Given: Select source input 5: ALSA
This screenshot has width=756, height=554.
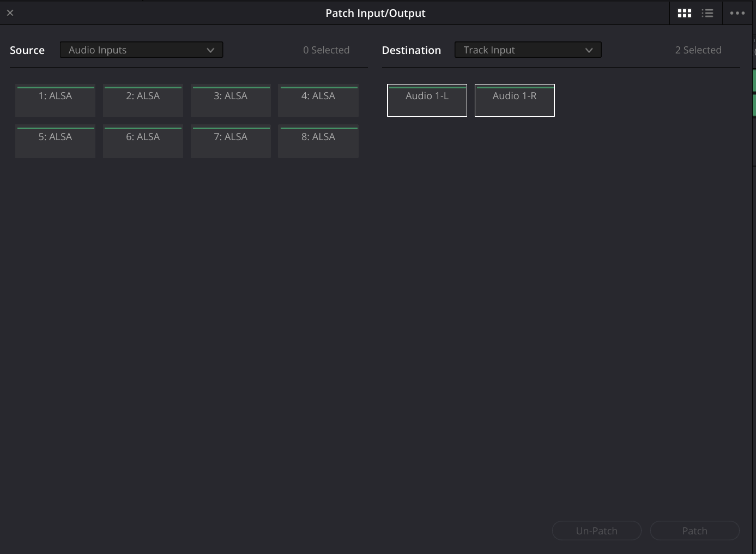Looking at the screenshot, I should (x=55, y=142).
